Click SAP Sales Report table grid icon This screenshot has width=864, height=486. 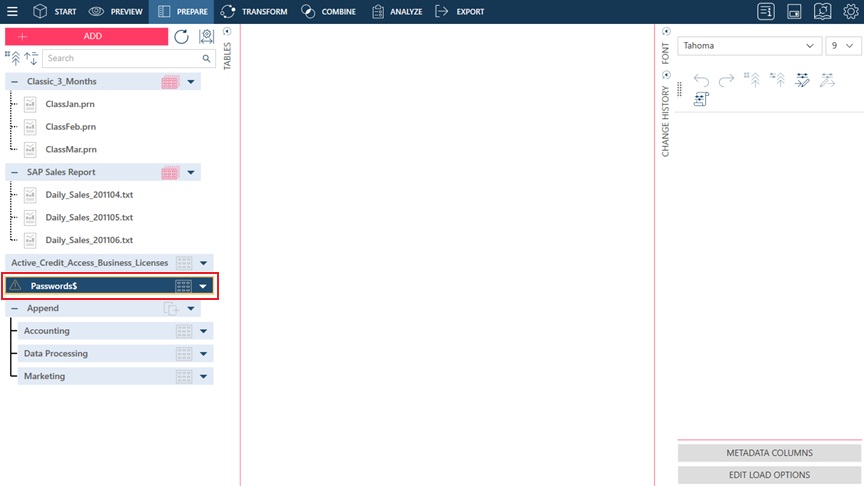(170, 172)
